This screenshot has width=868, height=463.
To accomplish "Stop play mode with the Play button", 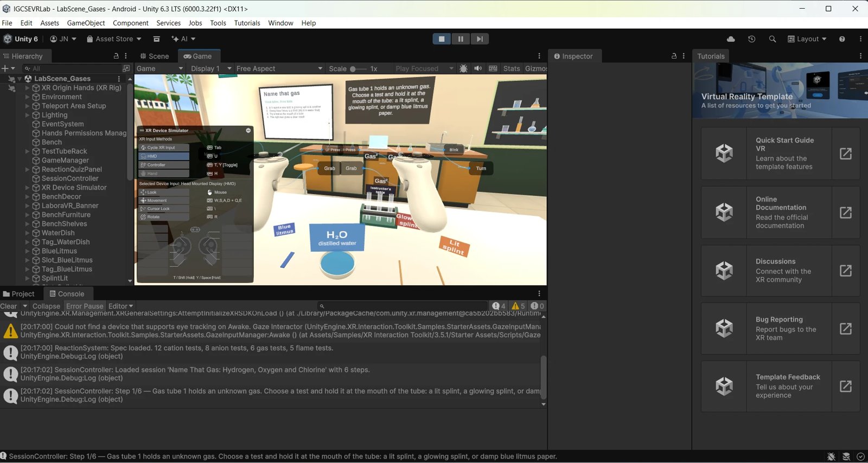I will pos(442,39).
